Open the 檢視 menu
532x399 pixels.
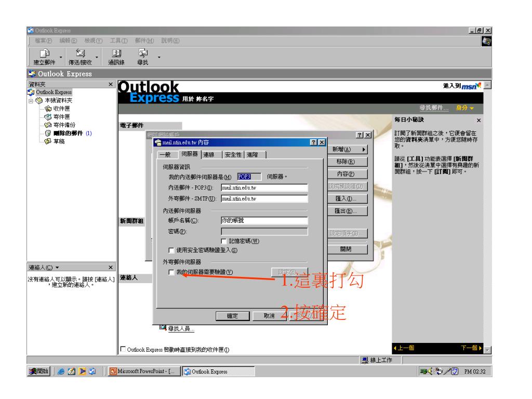pos(94,41)
